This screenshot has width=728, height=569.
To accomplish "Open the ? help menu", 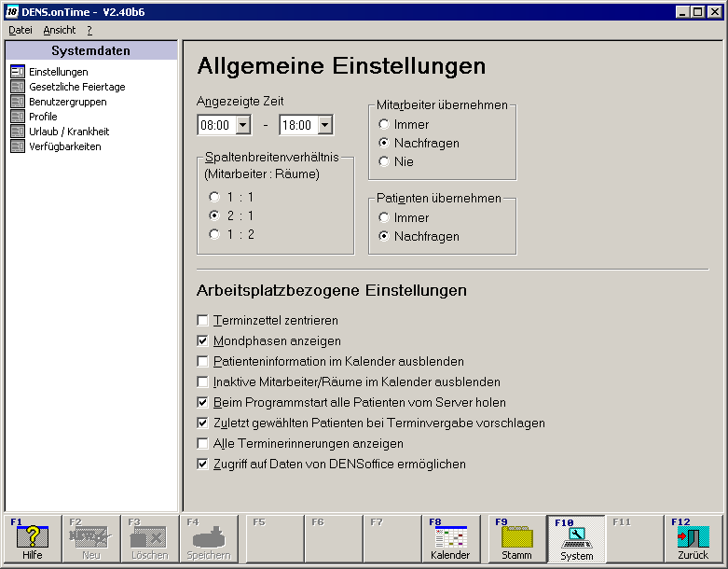I will tap(89, 30).
